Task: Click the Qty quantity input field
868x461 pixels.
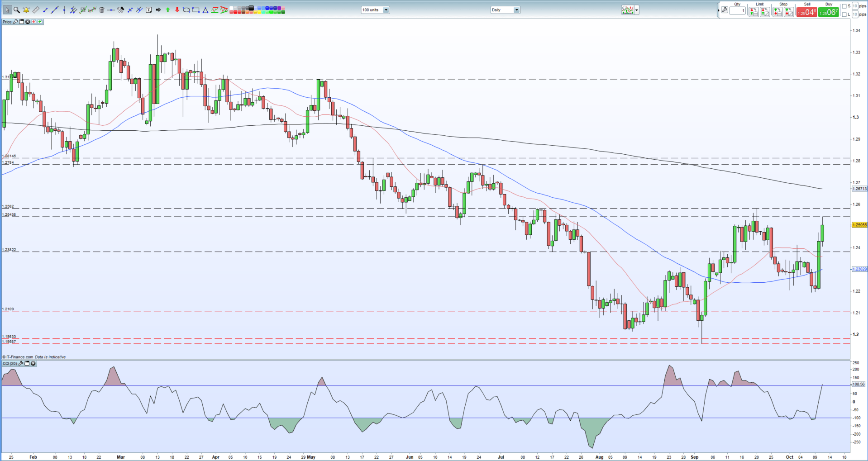Action: coord(737,10)
